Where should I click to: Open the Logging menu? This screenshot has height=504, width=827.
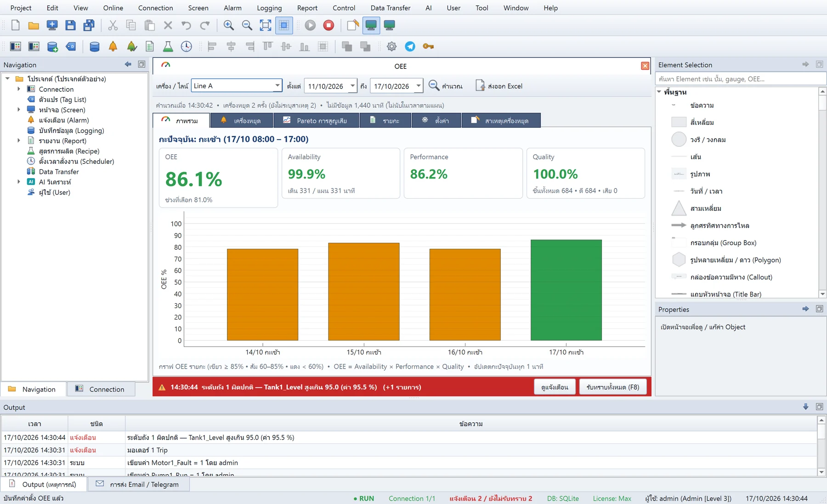tap(269, 8)
